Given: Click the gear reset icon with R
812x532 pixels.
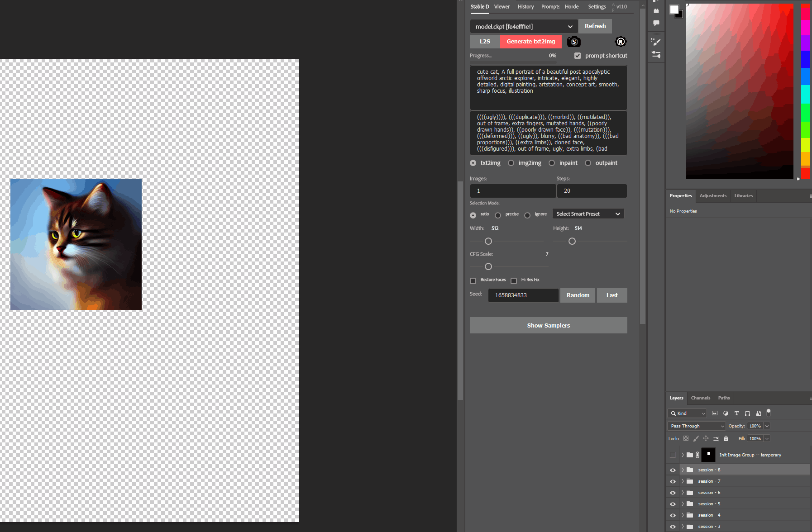Looking at the screenshot, I should coord(621,42).
